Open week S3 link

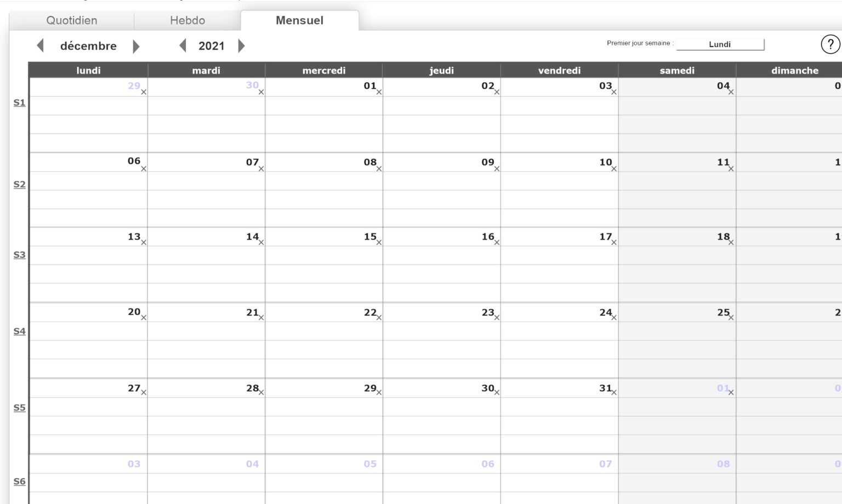tap(19, 255)
